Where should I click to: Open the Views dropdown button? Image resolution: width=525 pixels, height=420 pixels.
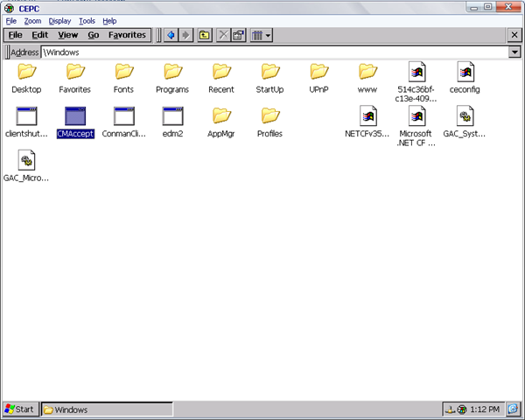click(262, 35)
